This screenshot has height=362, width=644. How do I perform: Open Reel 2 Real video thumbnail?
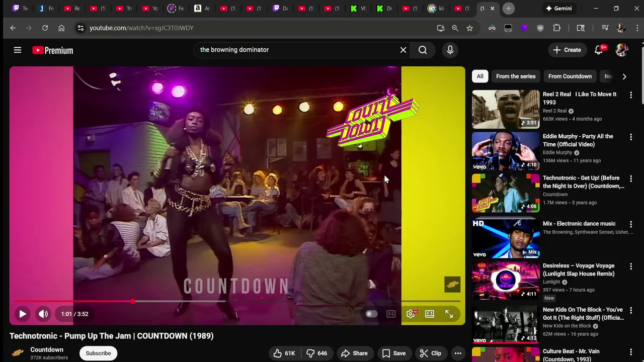pos(506,109)
